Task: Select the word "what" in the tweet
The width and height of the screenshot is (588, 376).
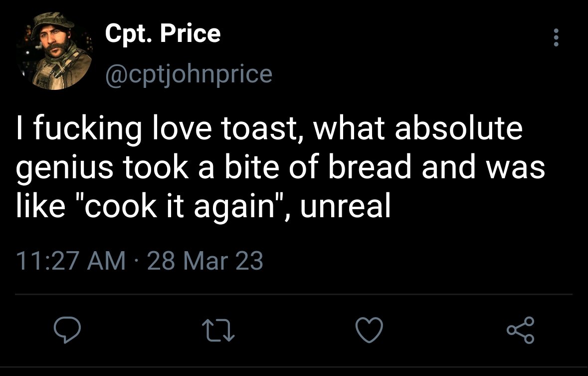Action: point(349,128)
